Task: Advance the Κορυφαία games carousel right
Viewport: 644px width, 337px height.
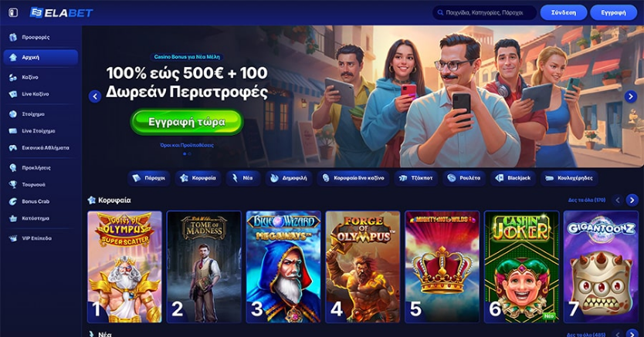Action: [632, 200]
